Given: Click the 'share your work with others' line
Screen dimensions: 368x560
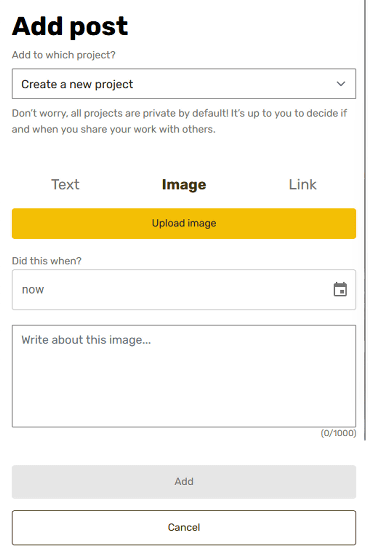Looking at the screenshot, I should [x=114, y=129].
